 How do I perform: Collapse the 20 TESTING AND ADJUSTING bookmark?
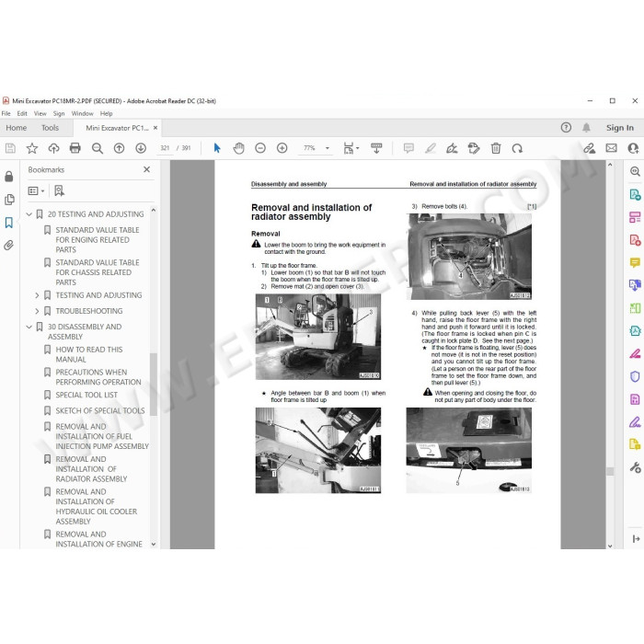coord(29,214)
